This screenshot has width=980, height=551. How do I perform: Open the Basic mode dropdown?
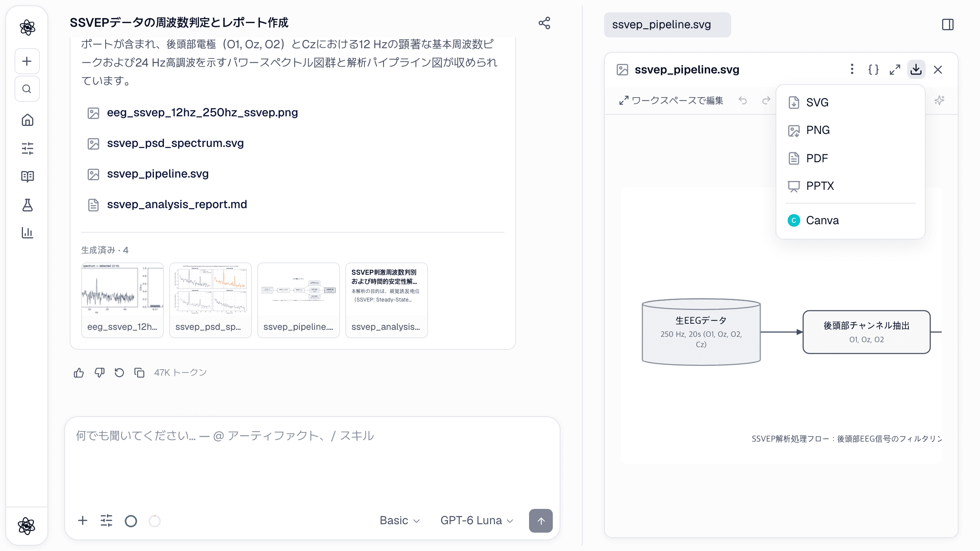tap(400, 520)
